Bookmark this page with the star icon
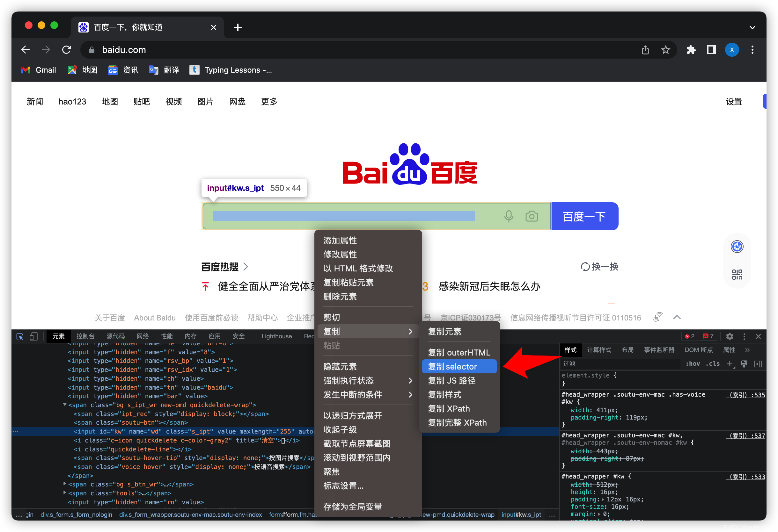This screenshot has width=778, height=532. [x=665, y=50]
